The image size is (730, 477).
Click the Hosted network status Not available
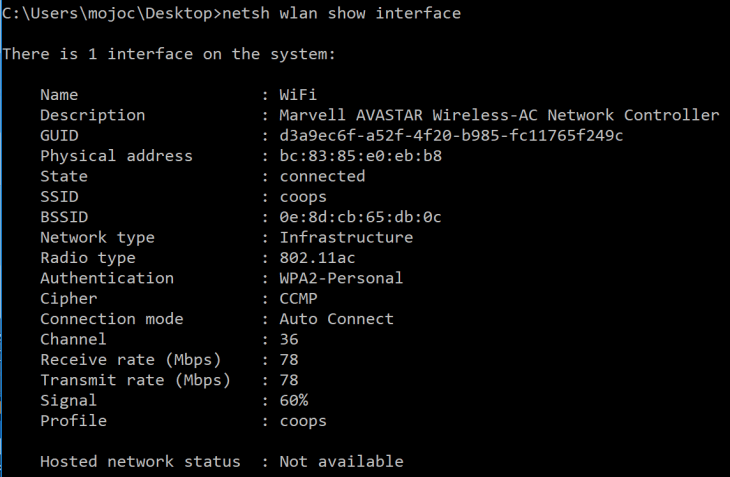(x=341, y=461)
